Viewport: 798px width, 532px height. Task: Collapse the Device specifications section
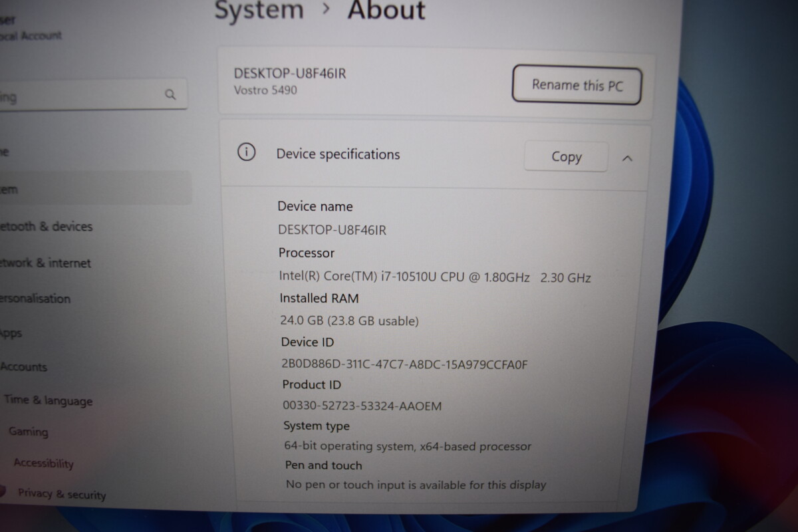coord(627,158)
